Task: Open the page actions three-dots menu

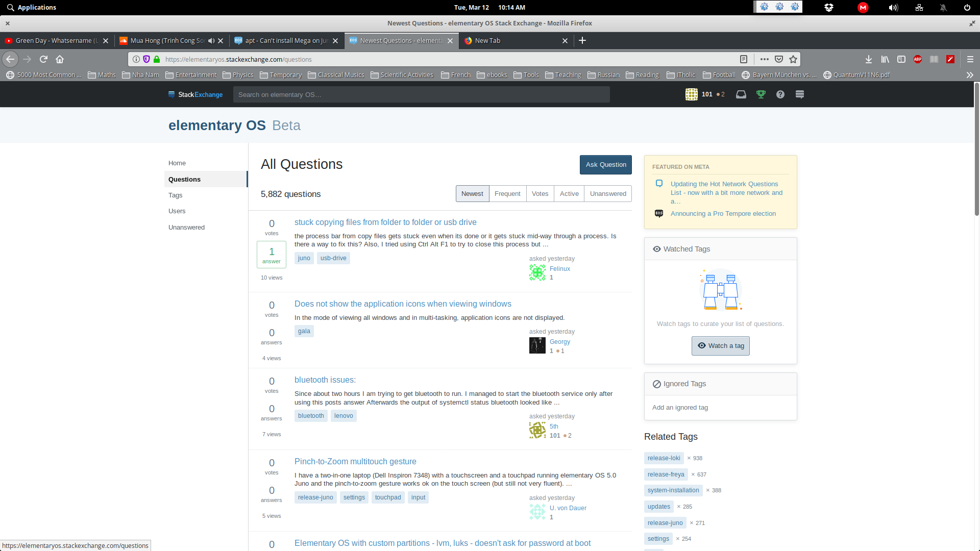Action: (x=764, y=59)
